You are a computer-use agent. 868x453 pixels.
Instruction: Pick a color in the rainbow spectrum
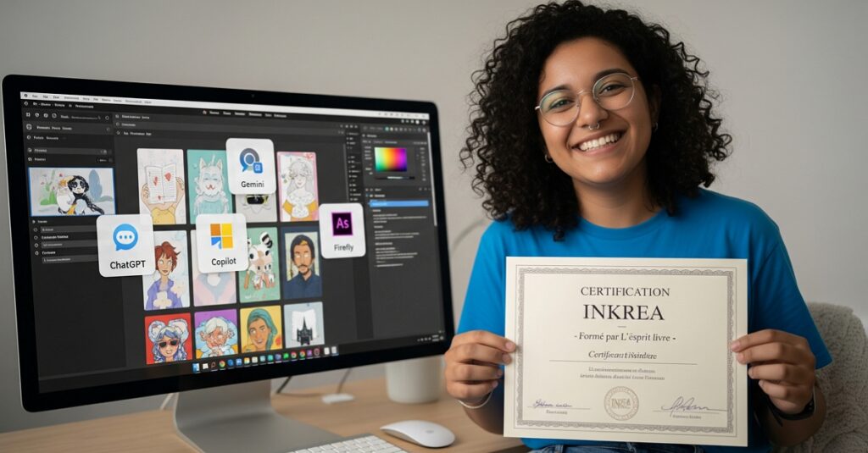(x=391, y=159)
